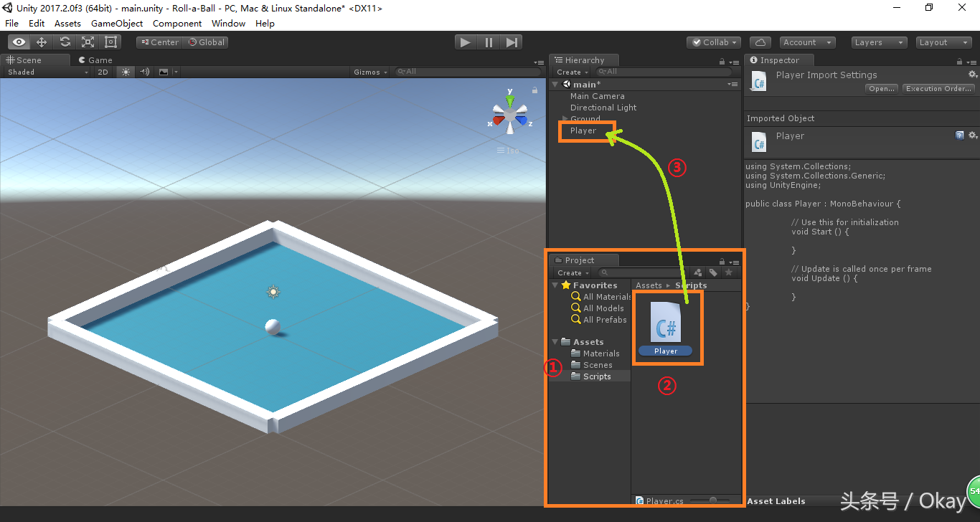Viewport: 980px width, 522px height.
Task: Select the Move tool
Action: coord(42,42)
